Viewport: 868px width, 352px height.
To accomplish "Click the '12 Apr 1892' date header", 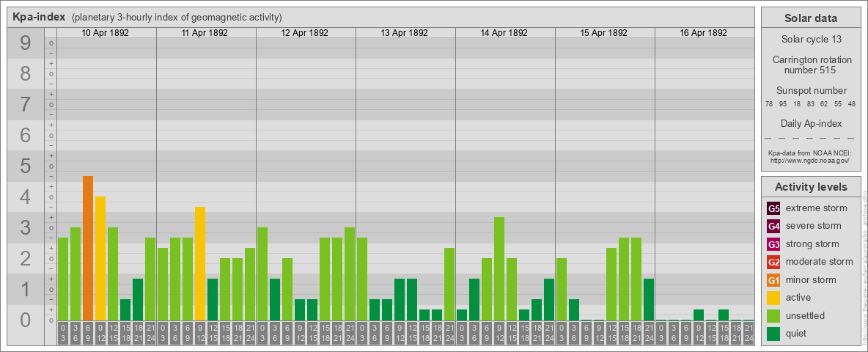I will point(304,33).
